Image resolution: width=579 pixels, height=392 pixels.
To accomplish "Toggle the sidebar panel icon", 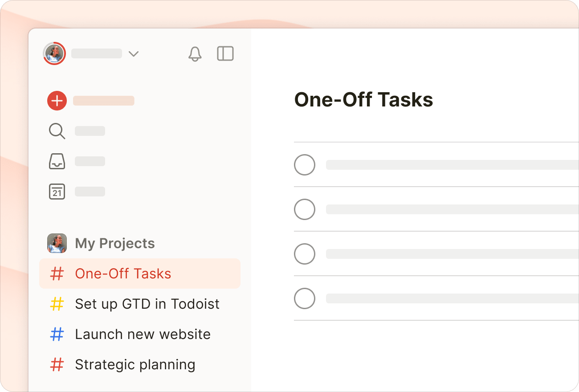I will (225, 53).
